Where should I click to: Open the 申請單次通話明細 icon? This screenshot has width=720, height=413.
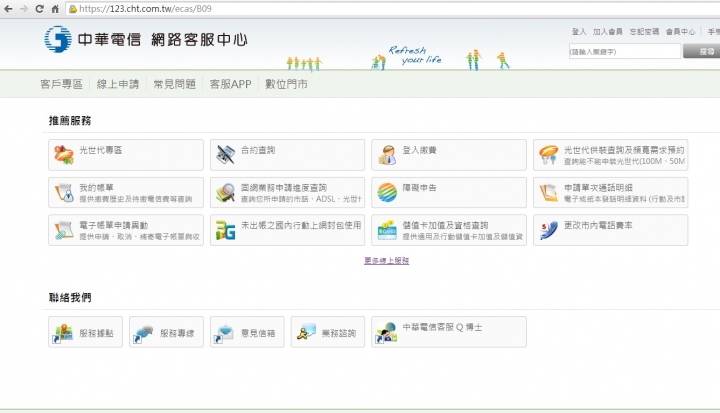548,192
